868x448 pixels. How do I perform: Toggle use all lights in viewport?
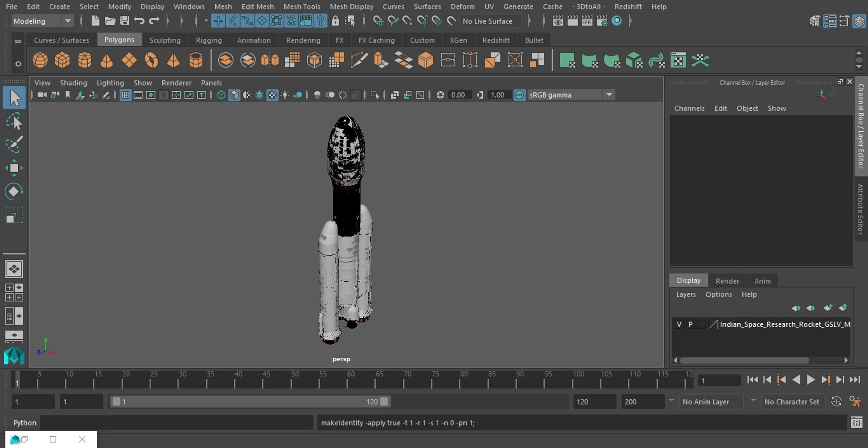click(285, 95)
